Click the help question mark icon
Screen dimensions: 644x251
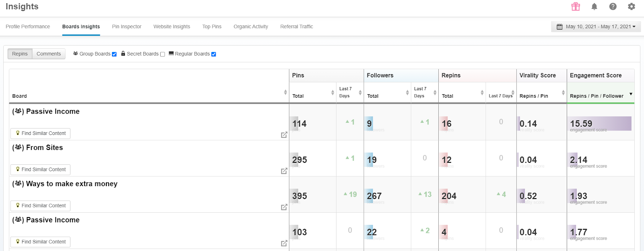pos(613,6)
